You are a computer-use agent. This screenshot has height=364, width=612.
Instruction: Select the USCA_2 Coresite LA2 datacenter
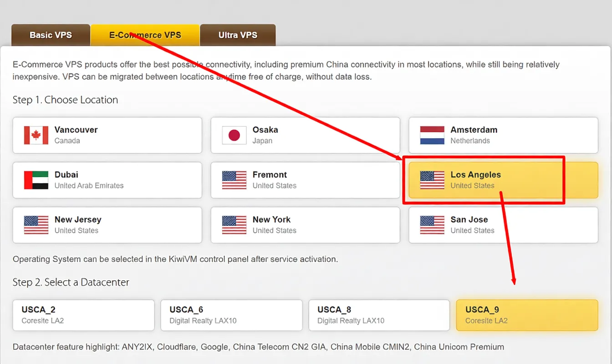83,315
